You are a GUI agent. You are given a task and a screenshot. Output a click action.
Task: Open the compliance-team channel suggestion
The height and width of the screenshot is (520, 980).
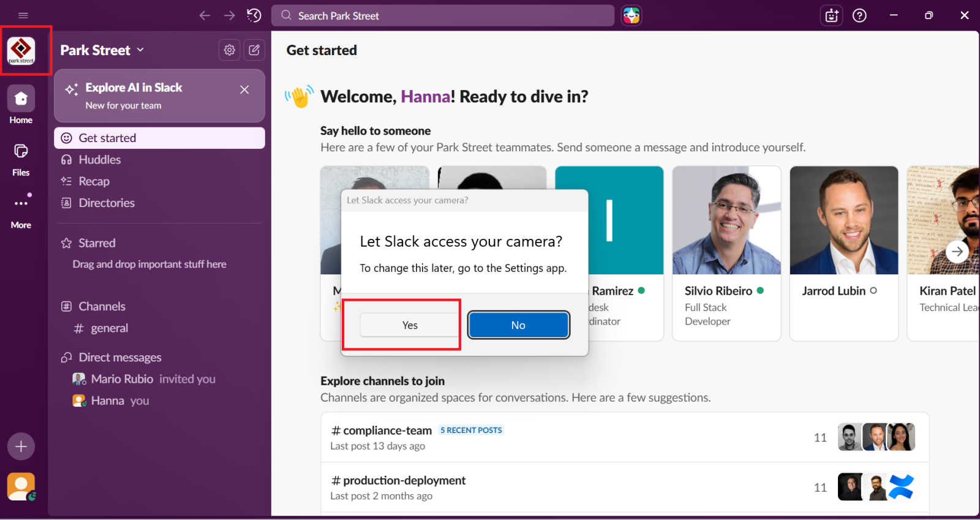(x=625, y=437)
